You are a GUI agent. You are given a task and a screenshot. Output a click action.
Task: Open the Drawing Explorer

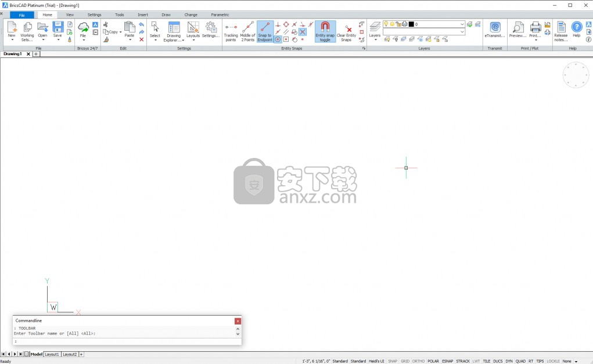(174, 31)
